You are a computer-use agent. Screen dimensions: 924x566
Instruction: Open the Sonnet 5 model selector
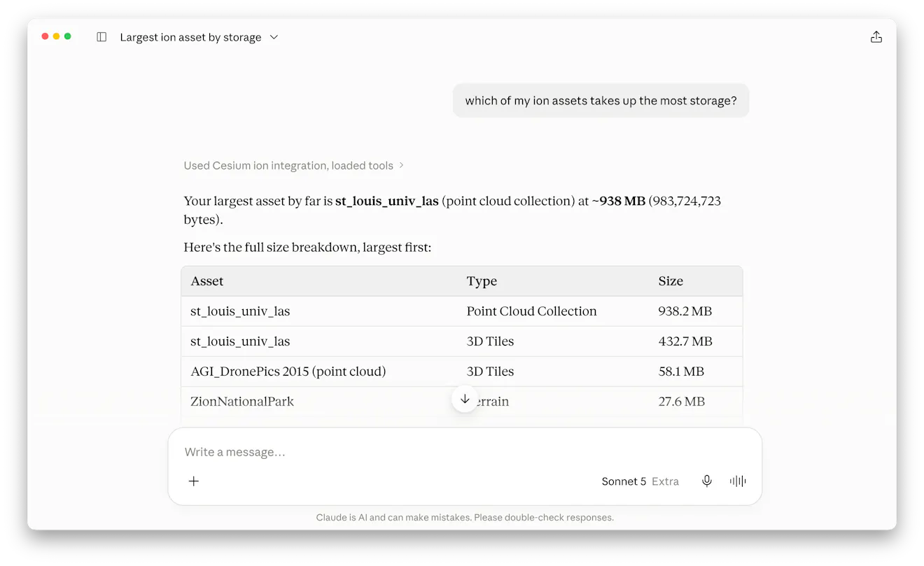(640, 481)
